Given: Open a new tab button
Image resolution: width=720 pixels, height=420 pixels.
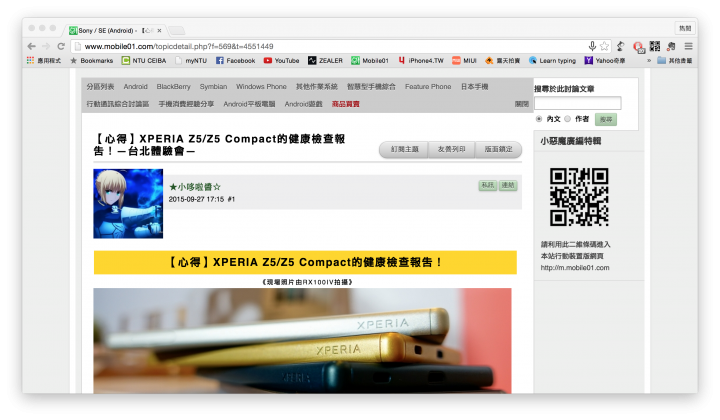Looking at the screenshot, I should 177,31.
